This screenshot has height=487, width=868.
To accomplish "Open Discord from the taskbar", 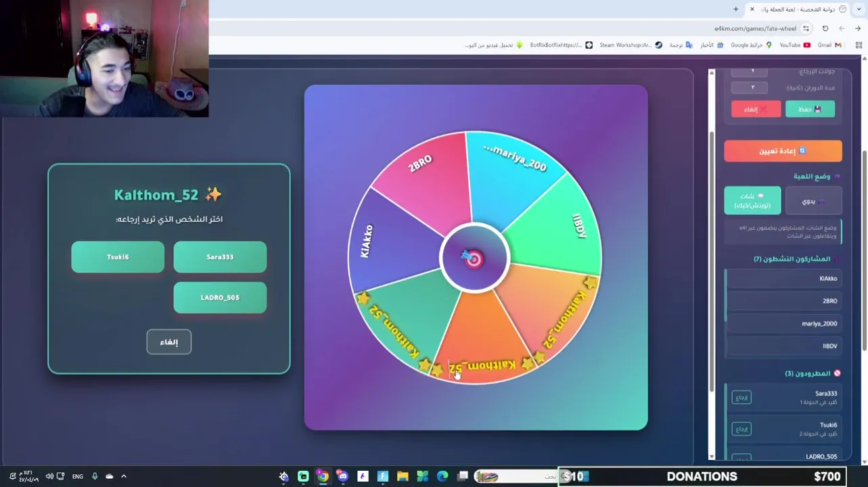I will coord(342,476).
